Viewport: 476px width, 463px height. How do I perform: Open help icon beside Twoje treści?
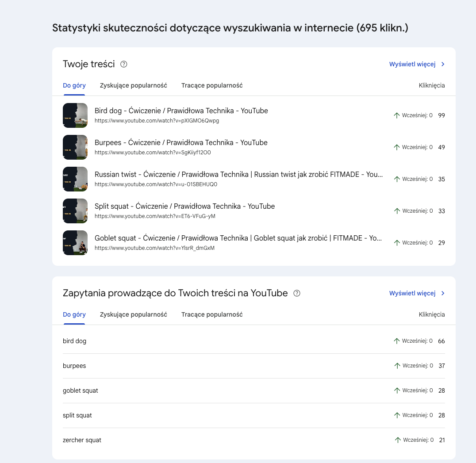[123, 64]
